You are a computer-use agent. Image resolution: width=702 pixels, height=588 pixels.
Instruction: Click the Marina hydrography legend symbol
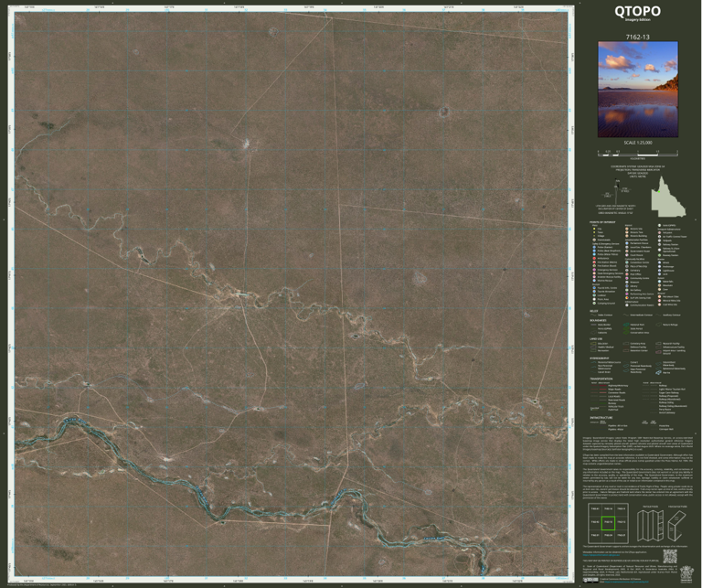(x=658, y=372)
